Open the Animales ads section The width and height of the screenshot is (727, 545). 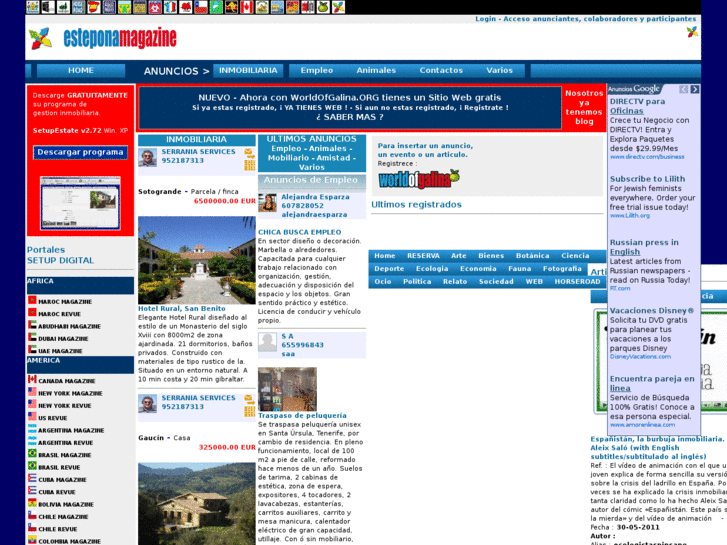coord(376,71)
